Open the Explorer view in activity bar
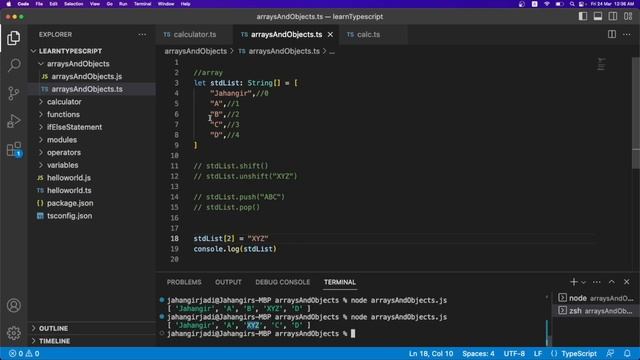Viewport: 640px width, 360px height. 13,38
